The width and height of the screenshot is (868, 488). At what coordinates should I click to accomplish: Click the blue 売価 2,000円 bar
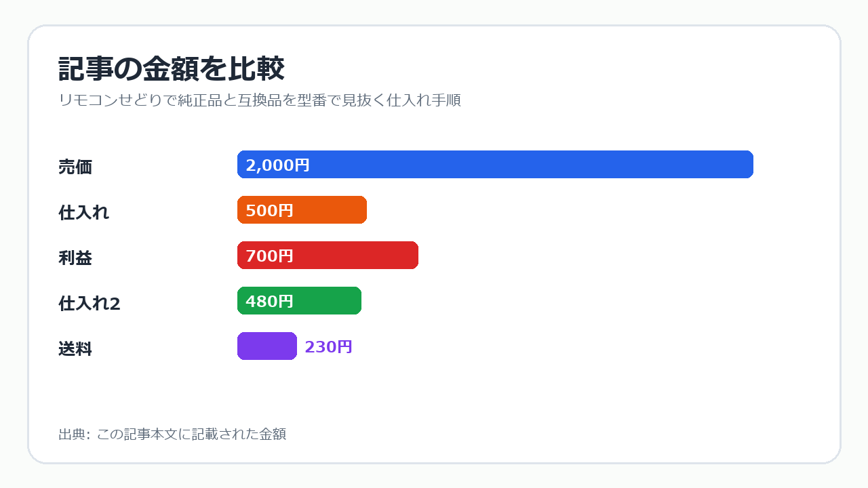point(495,165)
